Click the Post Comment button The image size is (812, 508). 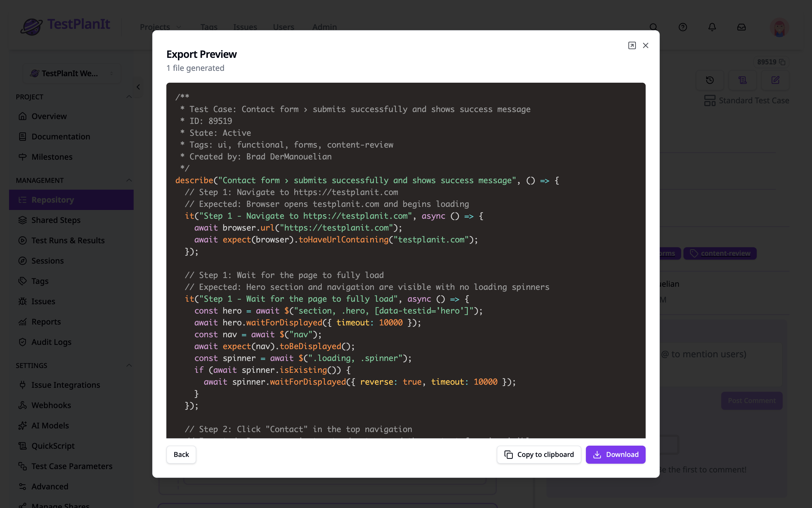click(752, 400)
